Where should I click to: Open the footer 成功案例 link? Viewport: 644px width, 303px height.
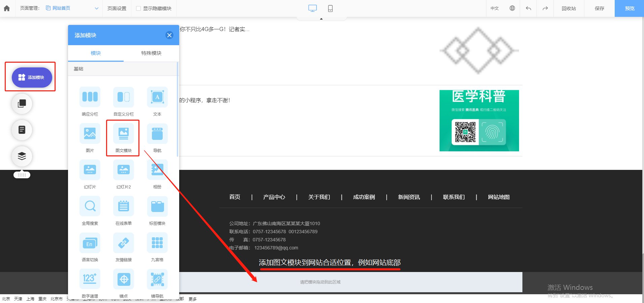point(364,197)
